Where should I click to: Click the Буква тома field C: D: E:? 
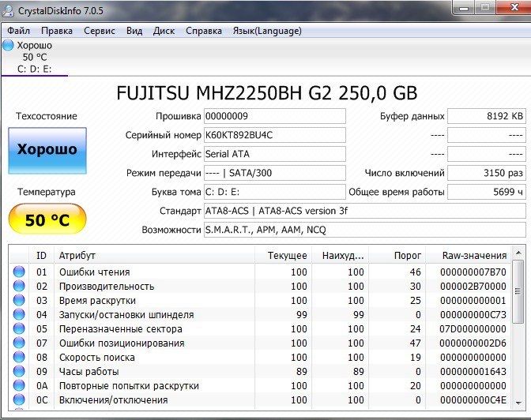tap(275, 192)
